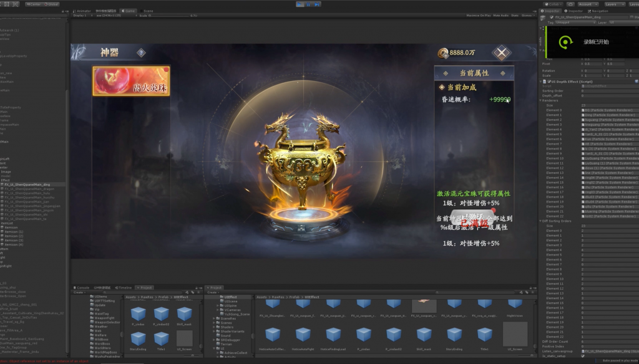Viewport: 639px width, 364px height.
Task: Collapse the UI Depth Effect component foldout
Action: (542, 82)
